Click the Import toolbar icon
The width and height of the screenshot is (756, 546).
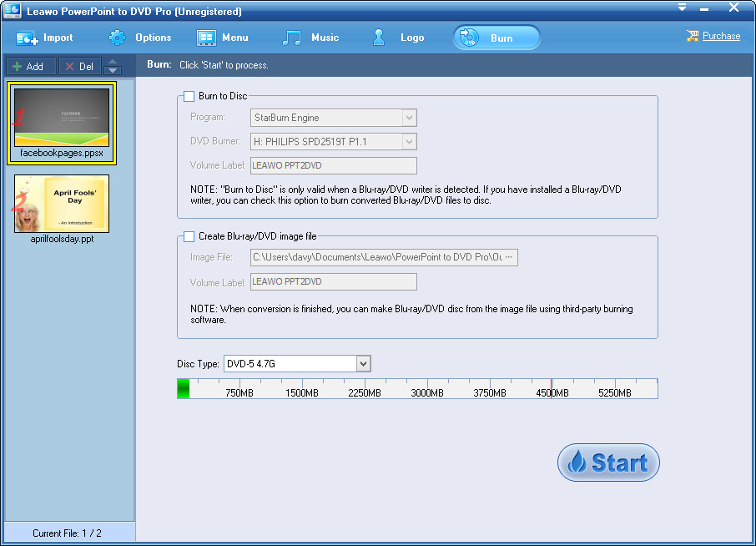coord(28,38)
